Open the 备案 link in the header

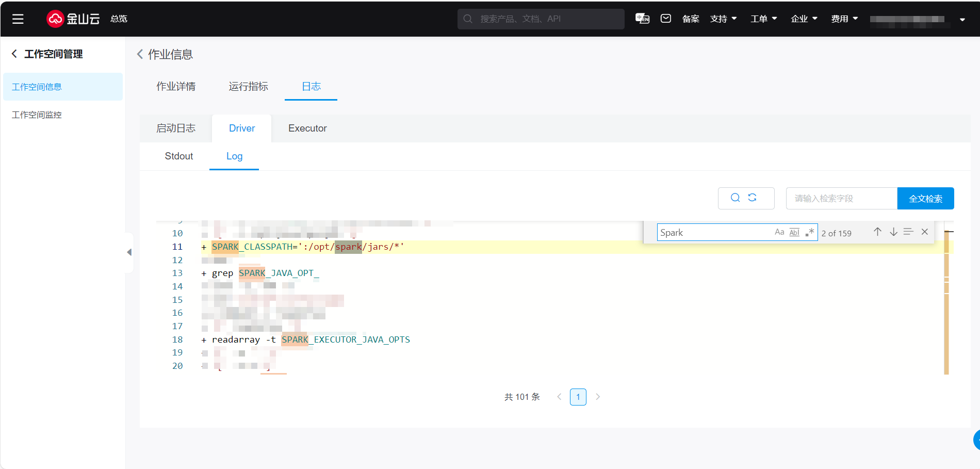[x=691, y=19]
